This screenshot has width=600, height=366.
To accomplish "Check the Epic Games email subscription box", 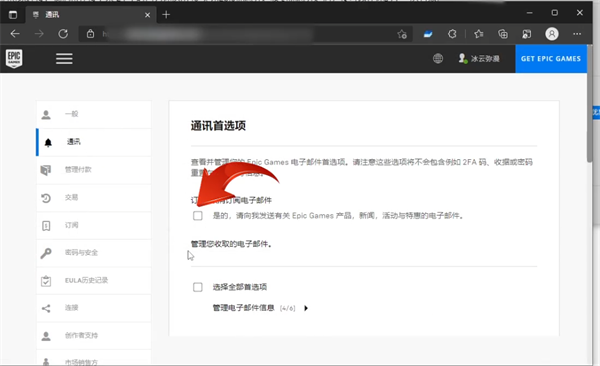I will [x=198, y=216].
